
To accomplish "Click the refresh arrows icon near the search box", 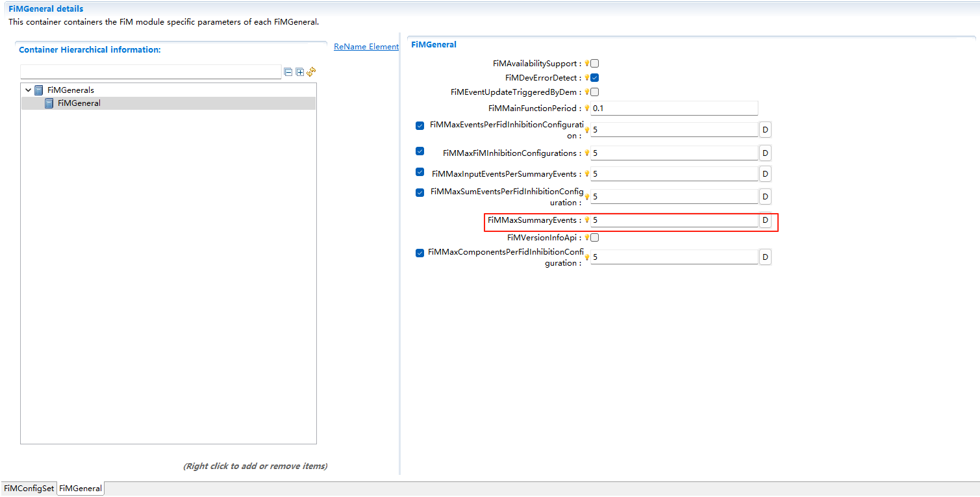I will click(311, 72).
